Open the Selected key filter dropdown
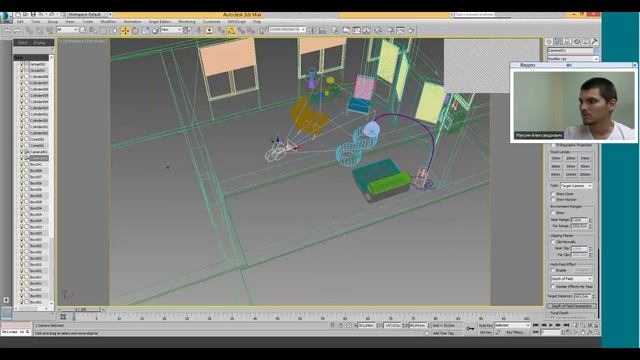The width and height of the screenshot is (640, 360). [x=512, y=325]
